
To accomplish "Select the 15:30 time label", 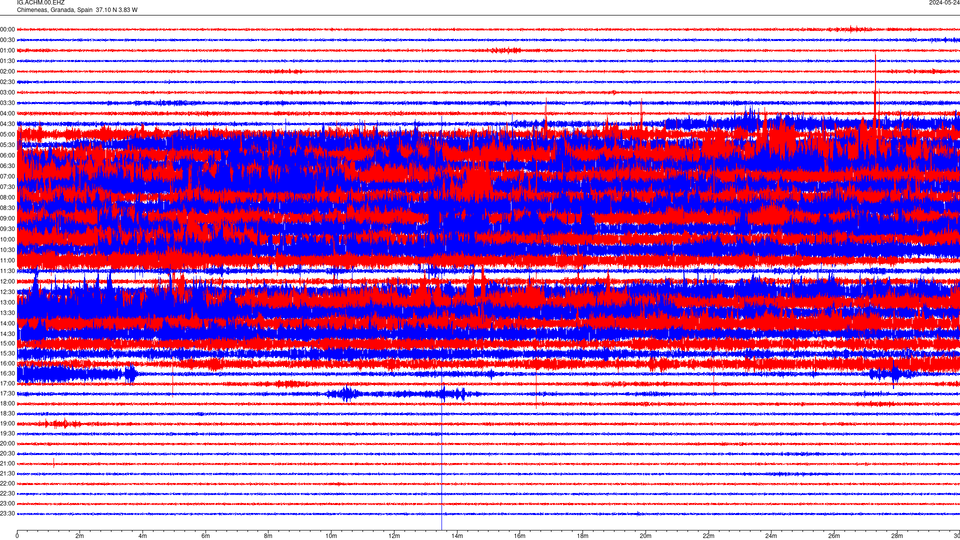I will pyautogui.click(x=7, y=353).
